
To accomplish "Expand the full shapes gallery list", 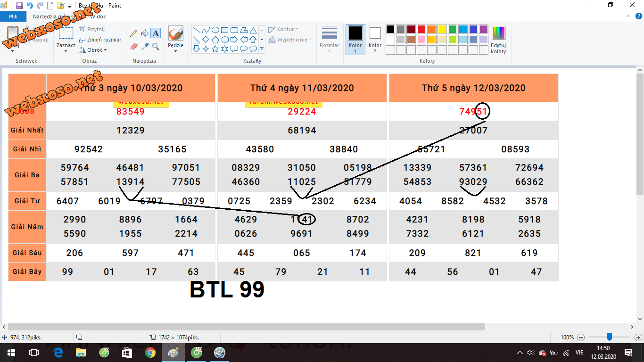I will coord(262,49).
